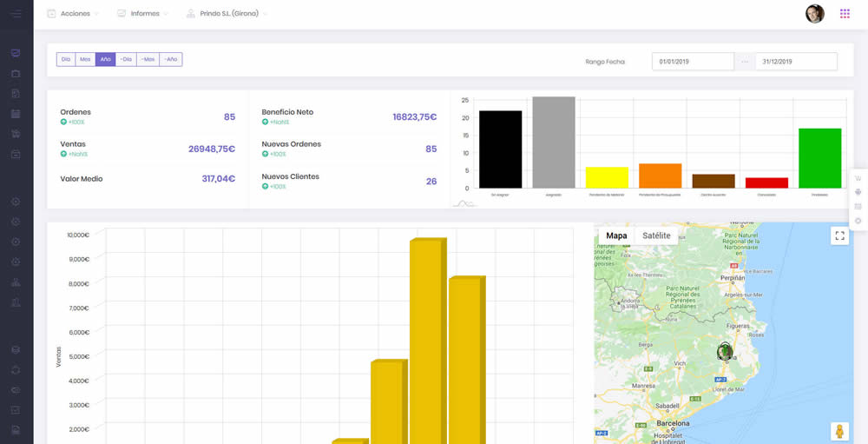Image resolution: width=868 pixels, height=444 pixels.
Task: Open the briefcase icon in sidebar
Action: pos(16,74)
